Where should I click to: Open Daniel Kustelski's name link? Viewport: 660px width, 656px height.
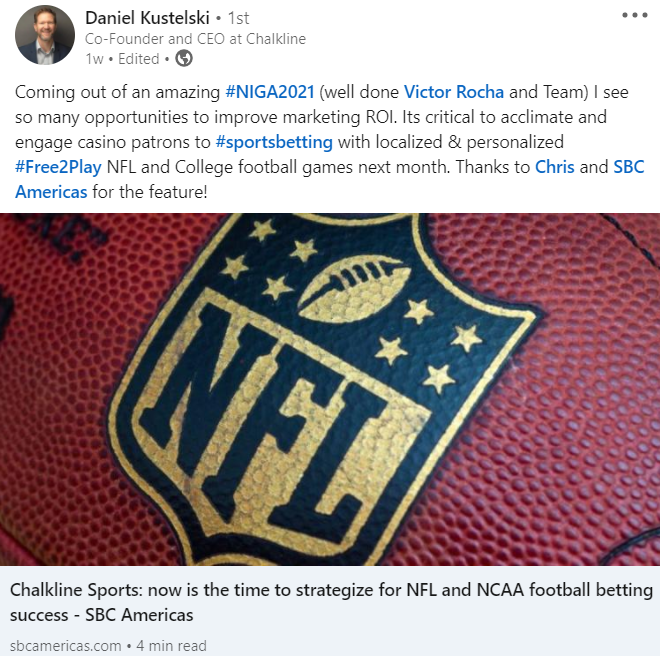click(x=147, y=18)
